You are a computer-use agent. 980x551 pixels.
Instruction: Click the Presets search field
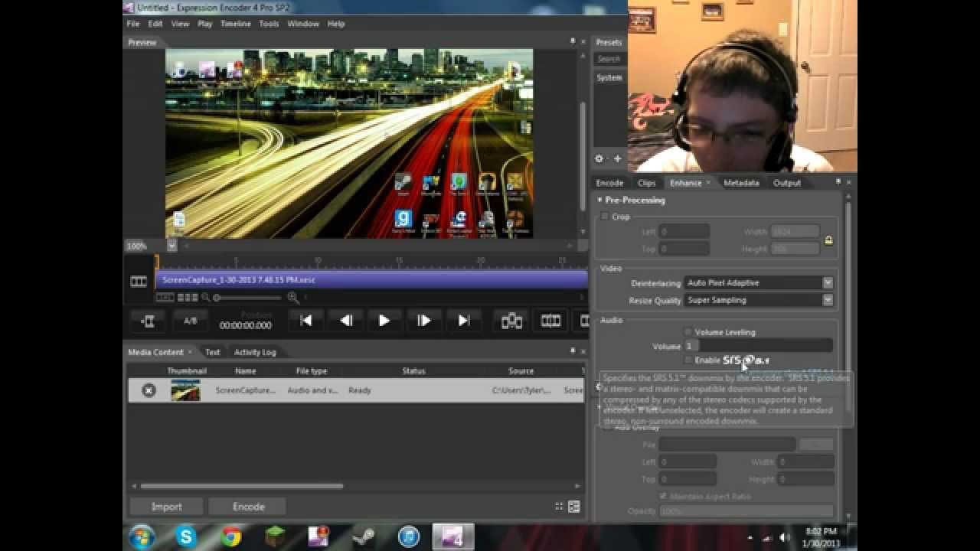coord(609,59)
